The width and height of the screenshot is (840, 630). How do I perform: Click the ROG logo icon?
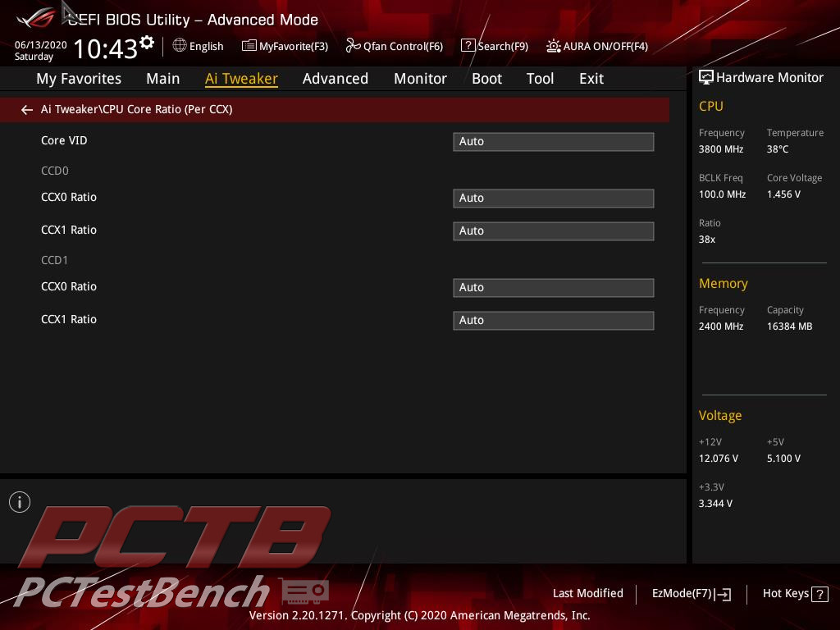click(35, 18)
